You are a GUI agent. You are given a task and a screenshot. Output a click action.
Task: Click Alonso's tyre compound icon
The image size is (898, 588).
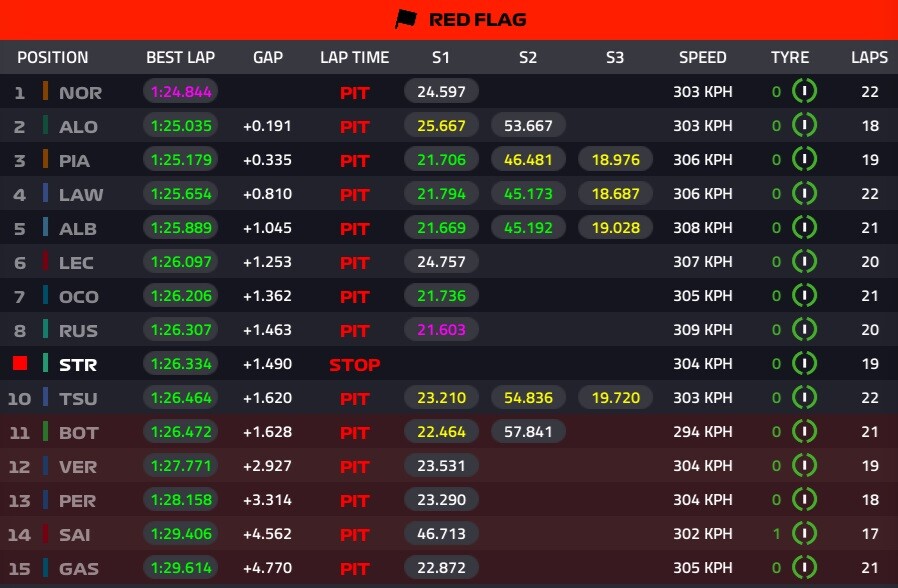pyautogui.click(x=804, y=126)
